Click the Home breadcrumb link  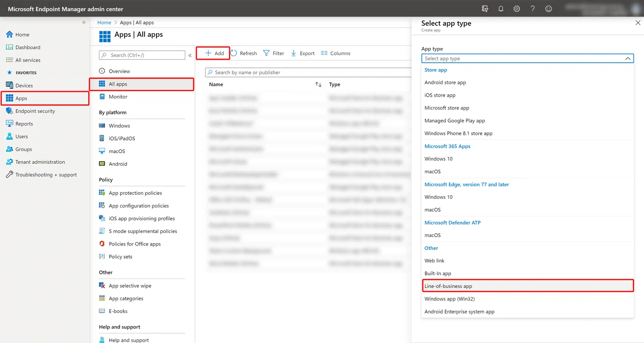click(x=104, y=23)
